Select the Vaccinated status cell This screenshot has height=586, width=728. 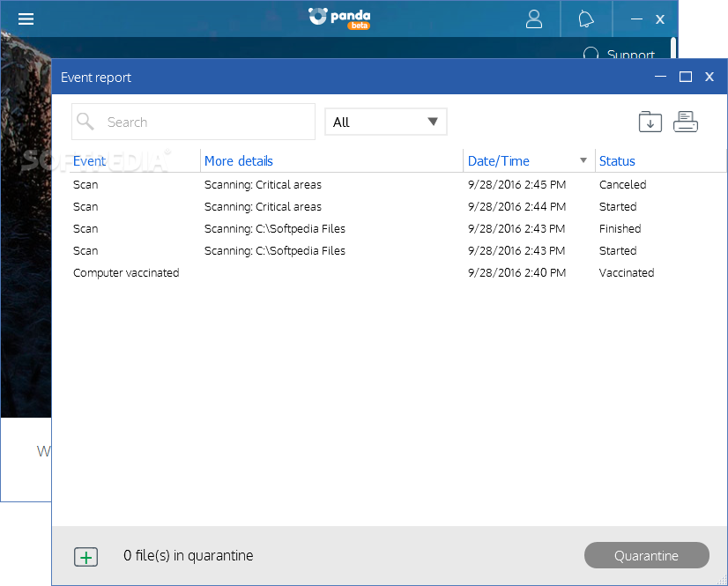coord(627,273)
